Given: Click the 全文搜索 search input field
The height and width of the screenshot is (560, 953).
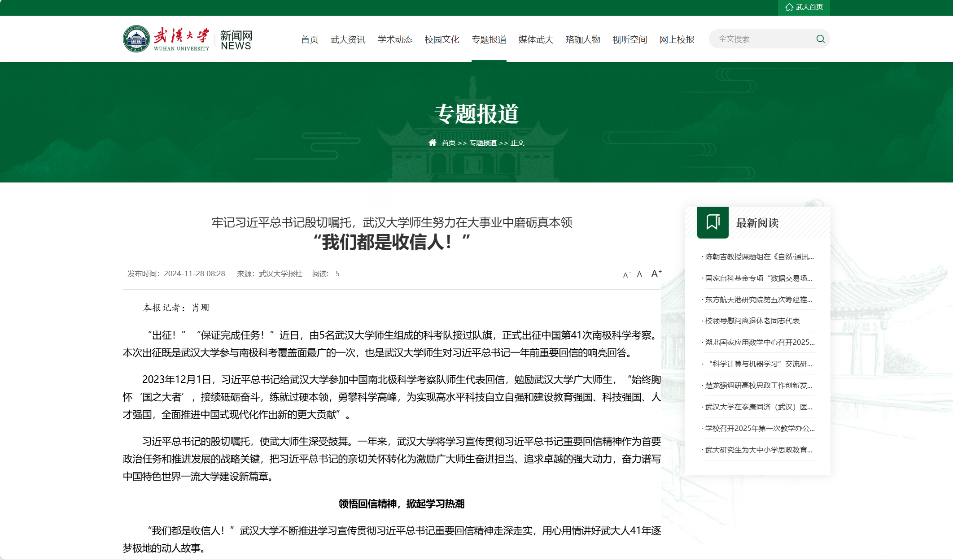Looking at the screenshot, I should 765,39.
